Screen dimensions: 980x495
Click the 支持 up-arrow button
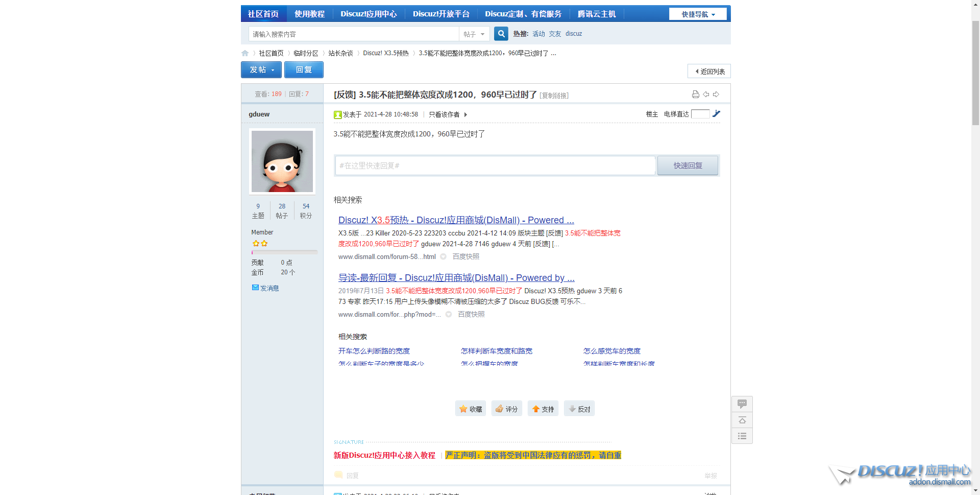[543, 409]
